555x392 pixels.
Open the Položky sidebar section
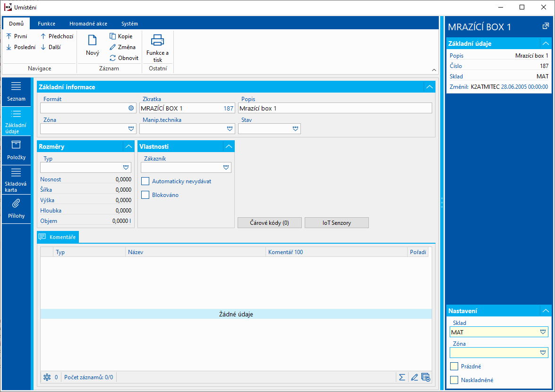point(16,151)
